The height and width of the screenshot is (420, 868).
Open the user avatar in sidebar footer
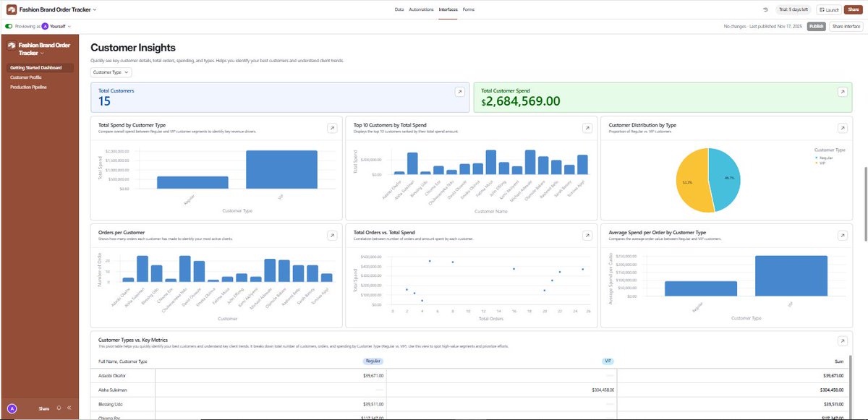12,408
